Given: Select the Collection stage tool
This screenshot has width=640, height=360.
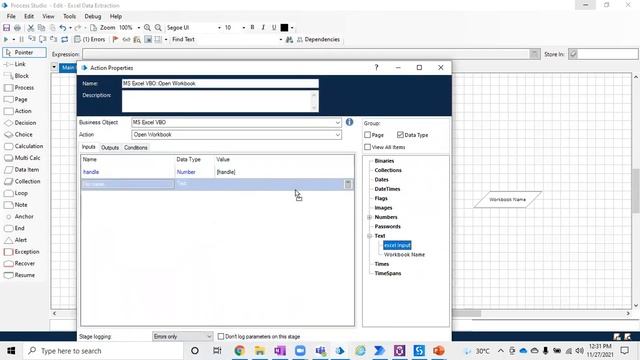Looking at the screenshot, I should coord(22,181).
